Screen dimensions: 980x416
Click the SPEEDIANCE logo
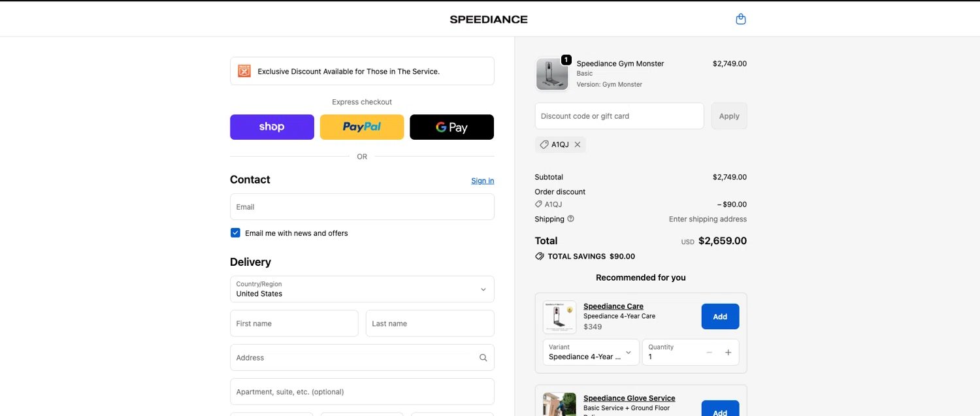point(489,20)
